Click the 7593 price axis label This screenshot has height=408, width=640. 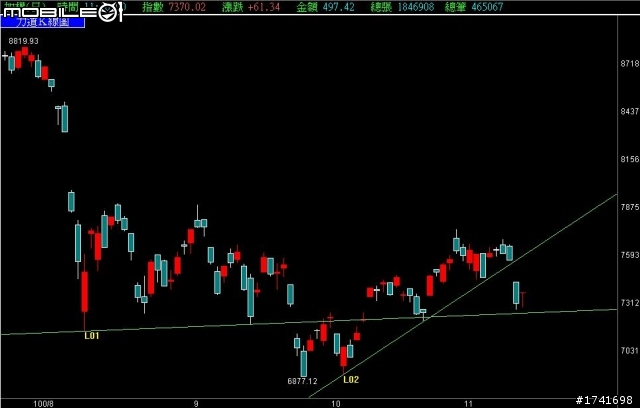click(630, 255)
